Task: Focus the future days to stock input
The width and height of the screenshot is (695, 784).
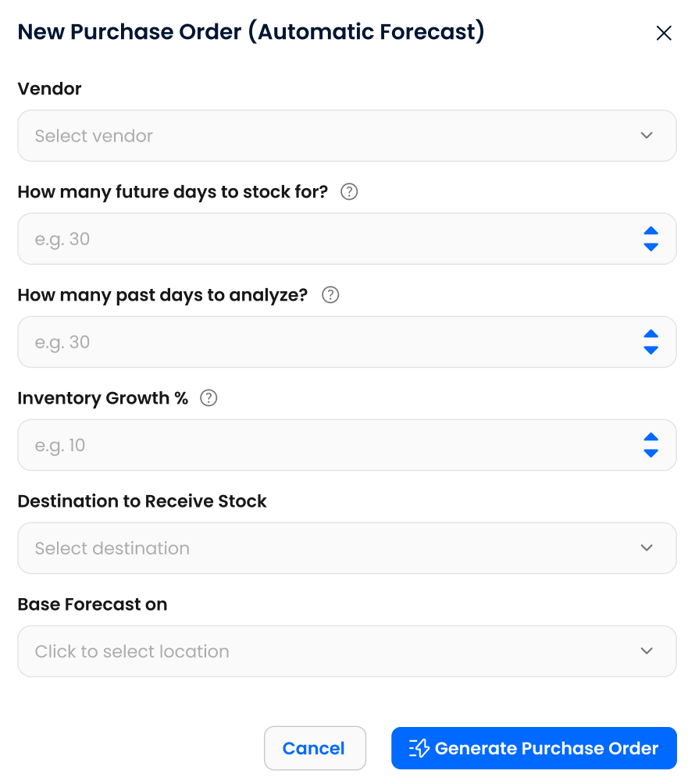Action: pos(312,239)
